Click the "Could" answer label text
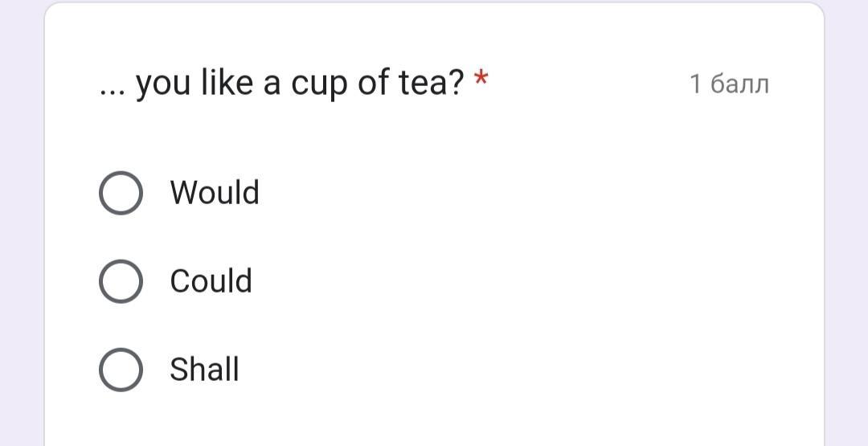The image size is (868, 446). click(211, 281)
